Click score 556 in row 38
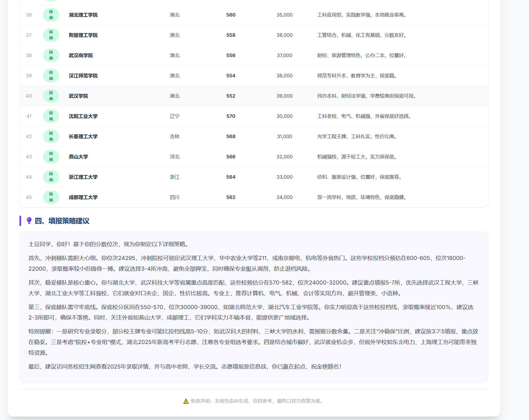 (231, 55)
